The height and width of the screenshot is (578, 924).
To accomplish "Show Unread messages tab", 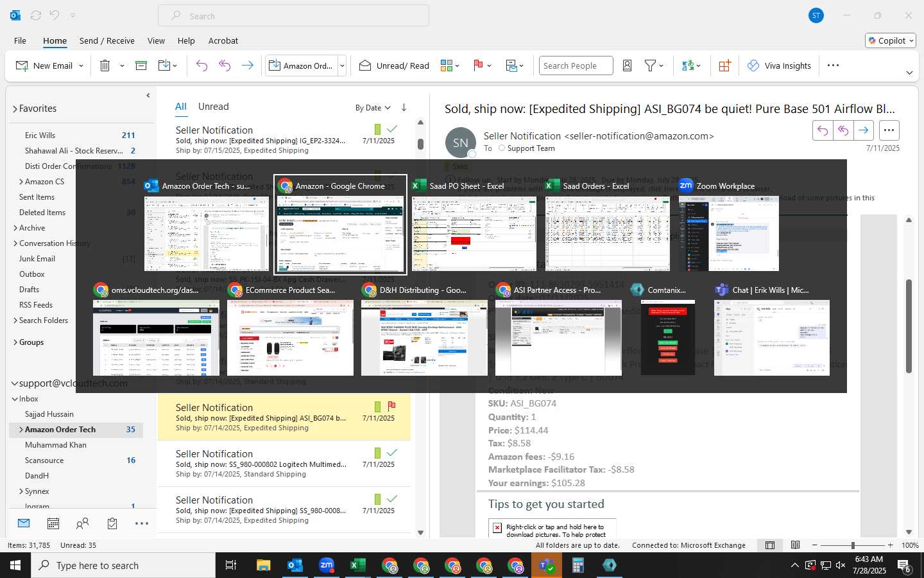I will point(214,107).
